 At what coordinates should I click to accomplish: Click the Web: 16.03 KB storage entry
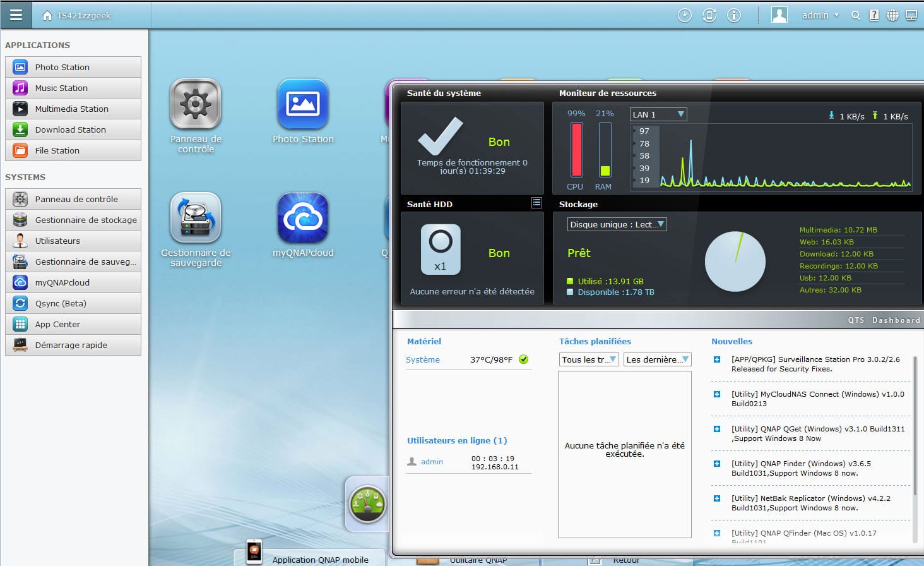[x=827, y=242]
